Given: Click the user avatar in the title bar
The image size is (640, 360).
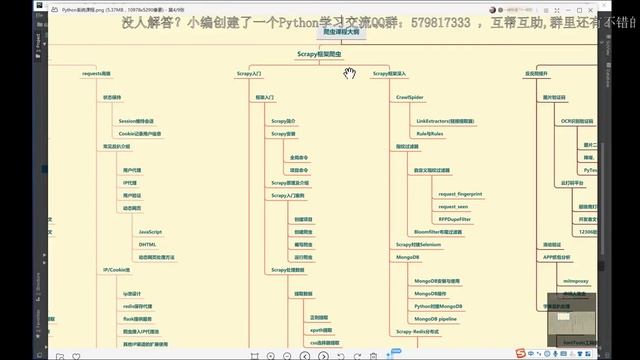Looking at the screenshot, I should click(493, 10).
